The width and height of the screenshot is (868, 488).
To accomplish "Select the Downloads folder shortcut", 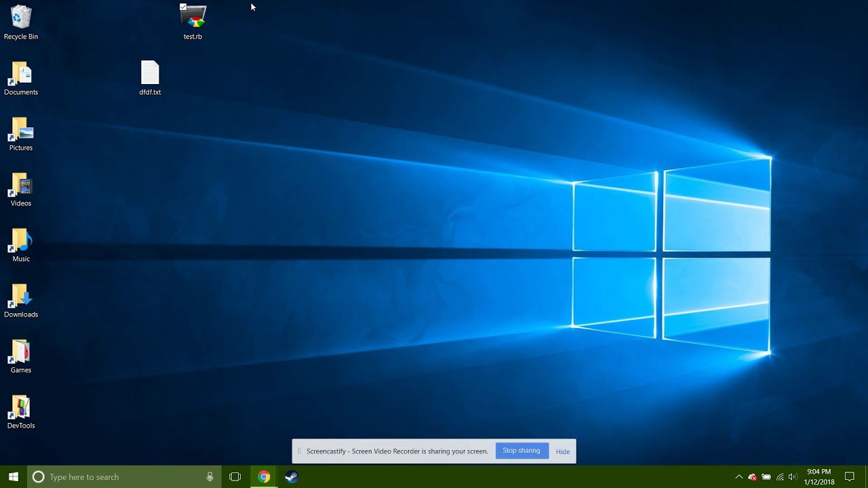I will click(21, 300).
